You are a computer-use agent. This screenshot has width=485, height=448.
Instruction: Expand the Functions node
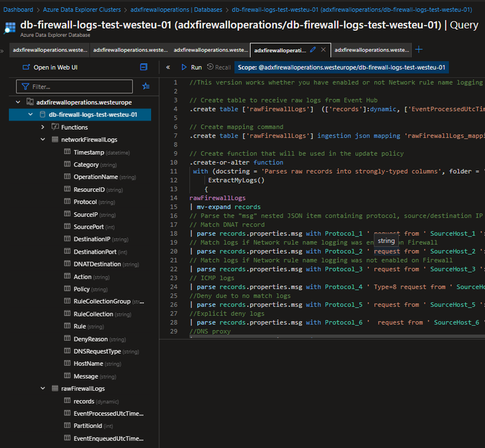[43, 127]
